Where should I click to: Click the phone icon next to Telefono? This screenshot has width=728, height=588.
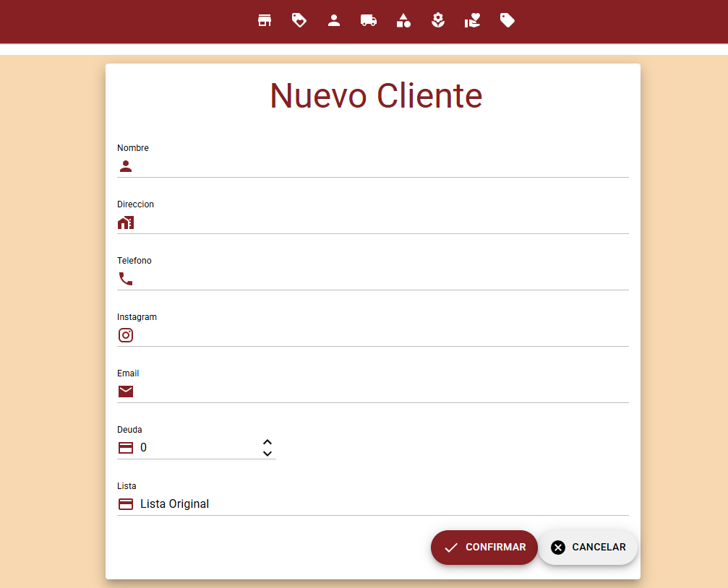click(x=125, y=279)
